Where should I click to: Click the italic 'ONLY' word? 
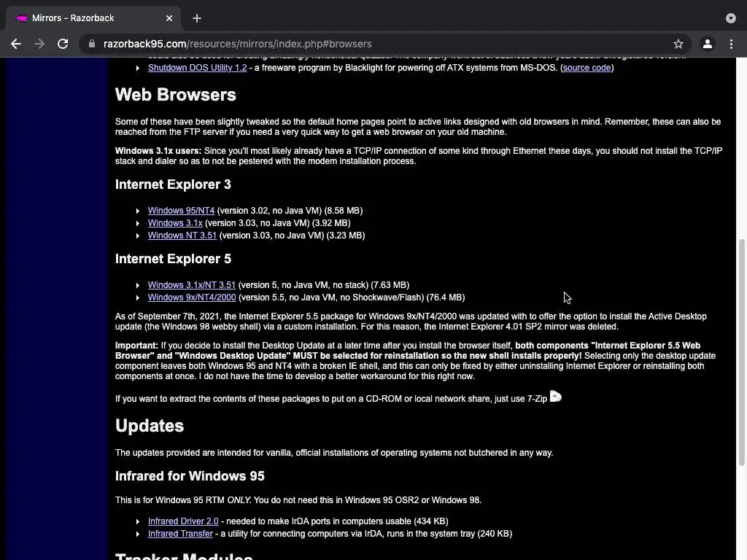(239, 500)
